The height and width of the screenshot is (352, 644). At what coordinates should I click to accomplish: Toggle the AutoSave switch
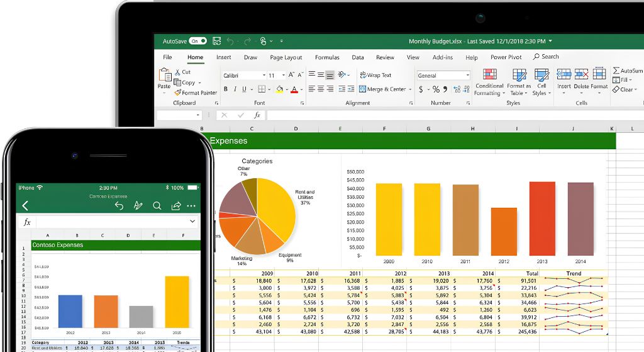pyautogui.click(x=198, y=41)
